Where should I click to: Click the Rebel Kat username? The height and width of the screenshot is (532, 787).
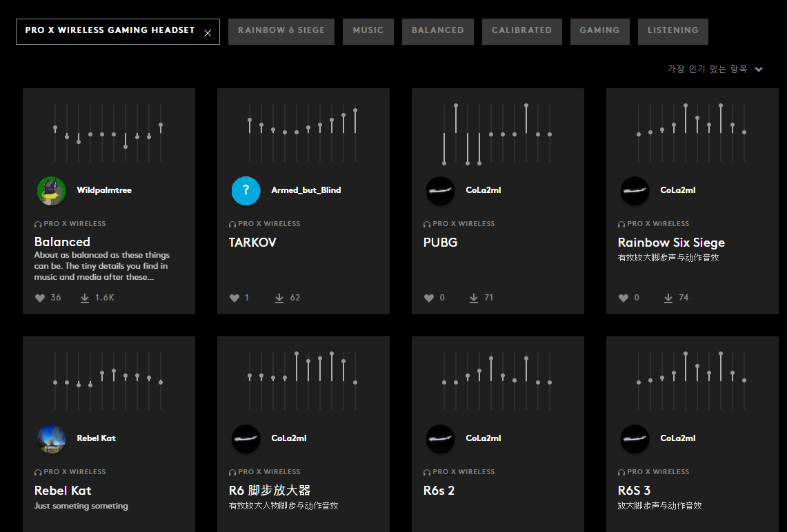coord(97,438)
